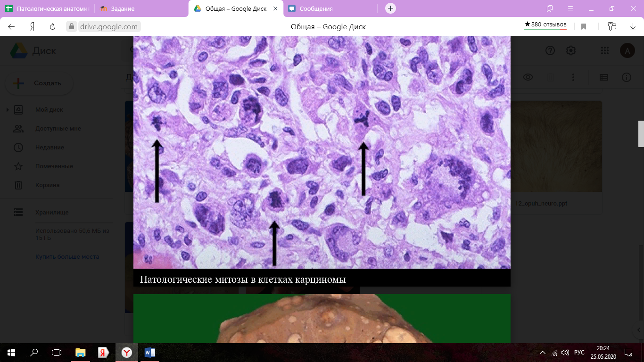Image resolution: width=644 pixels, height=362 pixels.
Task: Switch to the Патологическая анатомия tab
Action: pyautogui.click(x=47, y=8)
